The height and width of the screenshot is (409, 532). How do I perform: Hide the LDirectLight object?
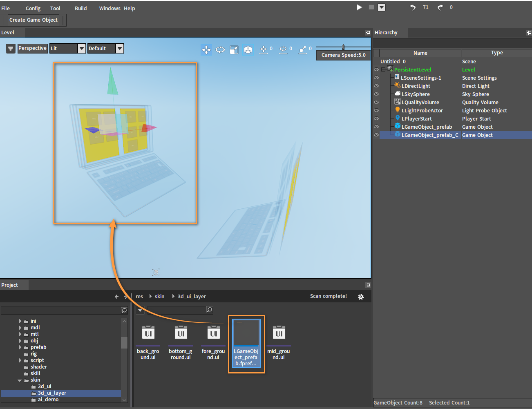click(376, 86)
